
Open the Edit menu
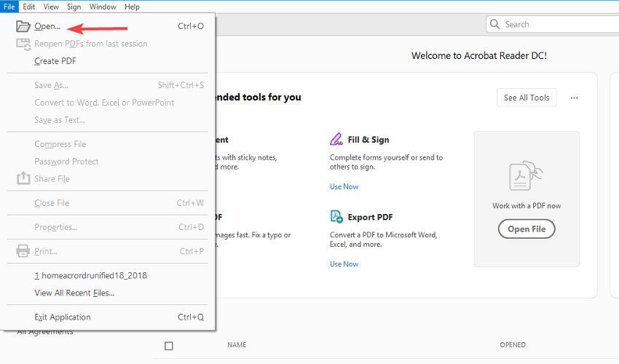click(x=29, y=7)
